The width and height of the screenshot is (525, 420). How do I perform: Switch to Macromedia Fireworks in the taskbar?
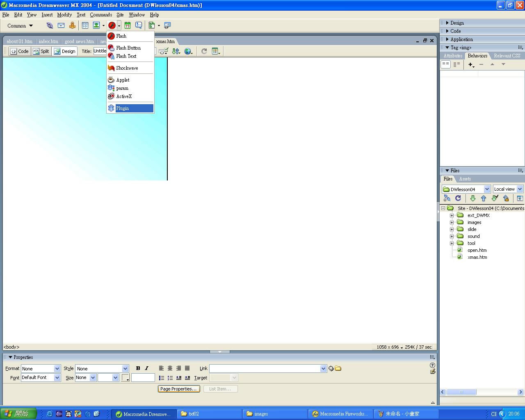tap(340, 414)
